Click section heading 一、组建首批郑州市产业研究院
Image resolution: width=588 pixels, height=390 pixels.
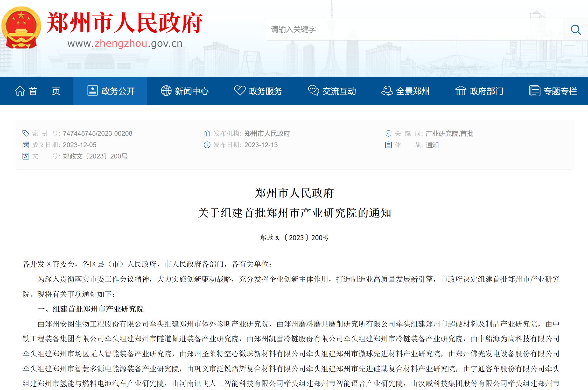point(90,309)
